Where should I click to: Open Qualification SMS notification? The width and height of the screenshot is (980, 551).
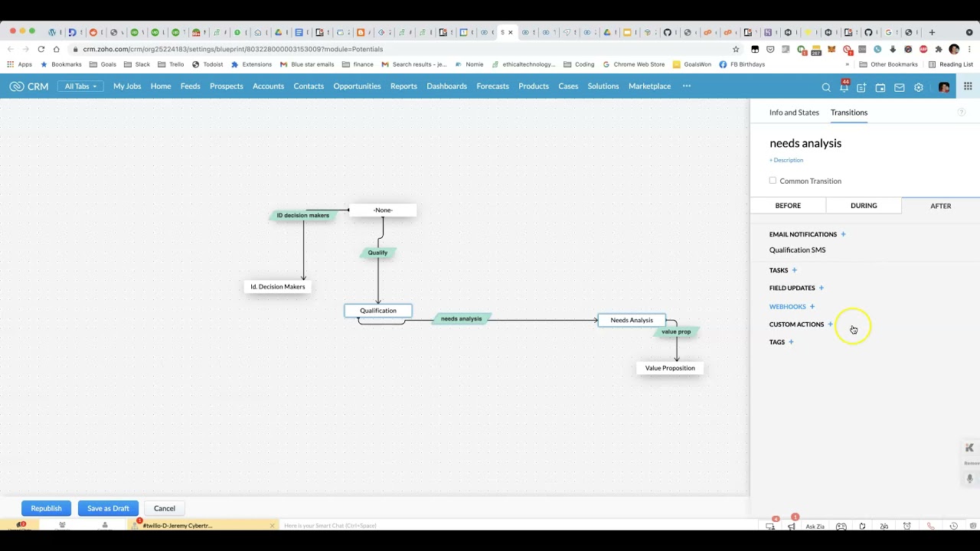click(x=797, y=250)
